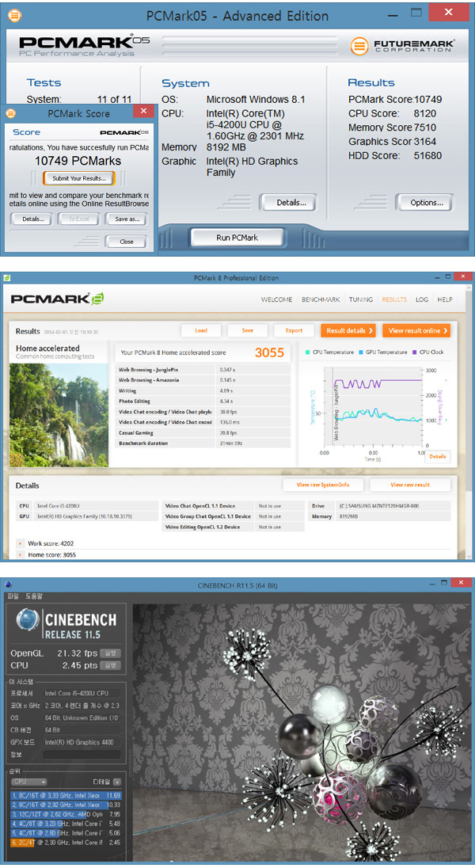The image size is (475, 868).
Task: Click the Writing result row
Action: (203, 390)
